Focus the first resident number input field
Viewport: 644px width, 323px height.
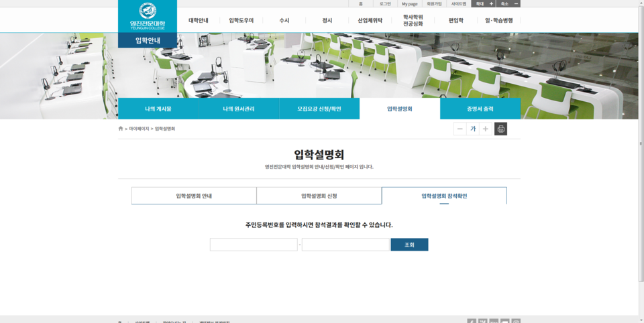click(253, 245)
